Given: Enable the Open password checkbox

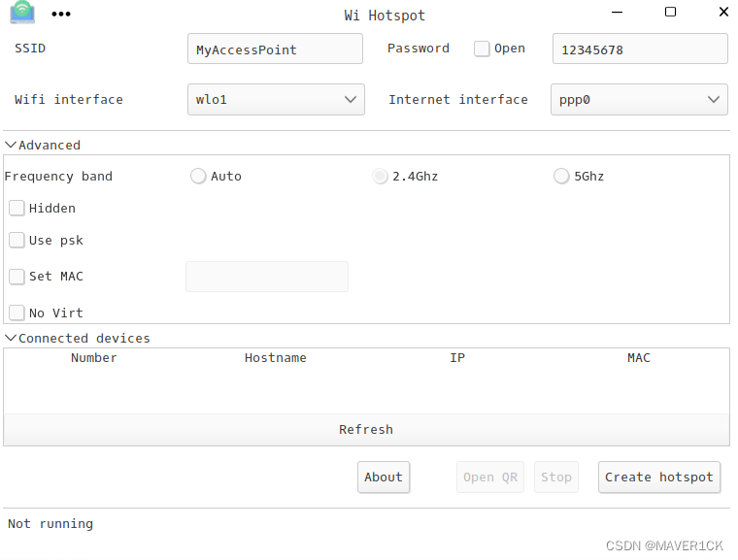Looking at the screenshot, I should (x=482, y=49).
